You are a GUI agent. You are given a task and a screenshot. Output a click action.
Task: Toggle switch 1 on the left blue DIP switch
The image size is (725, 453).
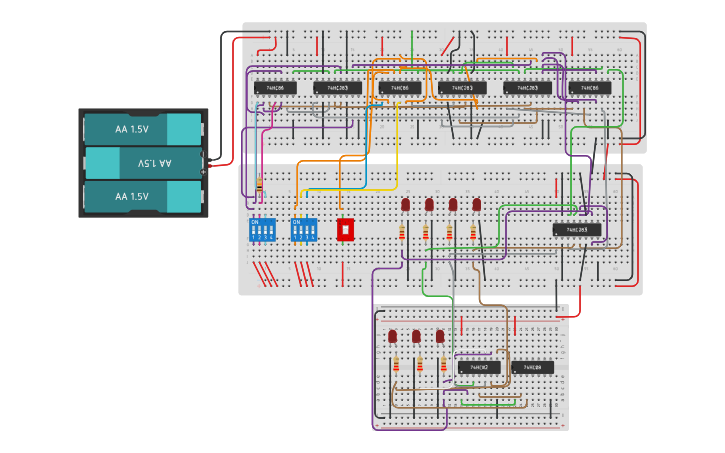click(x=254, y=230)
